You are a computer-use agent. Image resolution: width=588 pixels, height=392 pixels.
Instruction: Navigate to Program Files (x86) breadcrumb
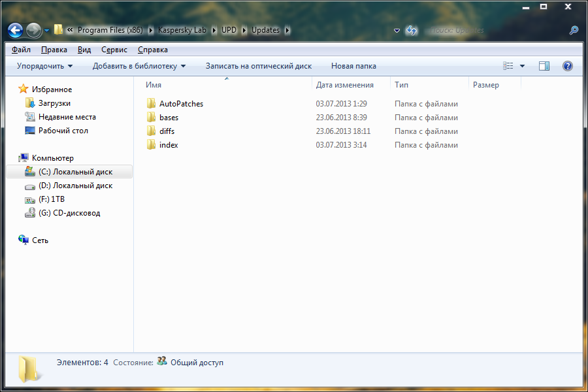coord(110,30)
